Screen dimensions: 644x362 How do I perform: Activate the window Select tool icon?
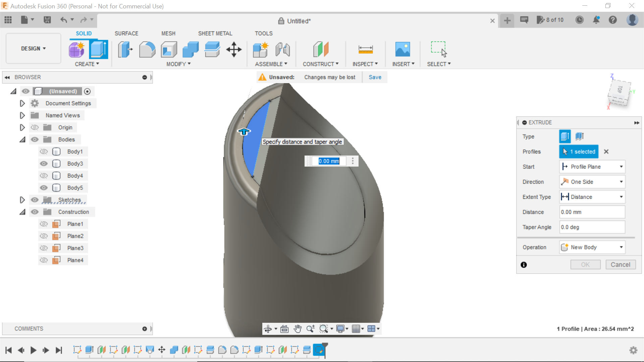(439, 50)
